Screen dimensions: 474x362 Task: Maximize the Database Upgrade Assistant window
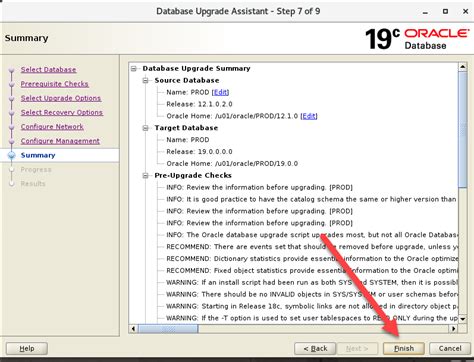(x=445, y=12)
